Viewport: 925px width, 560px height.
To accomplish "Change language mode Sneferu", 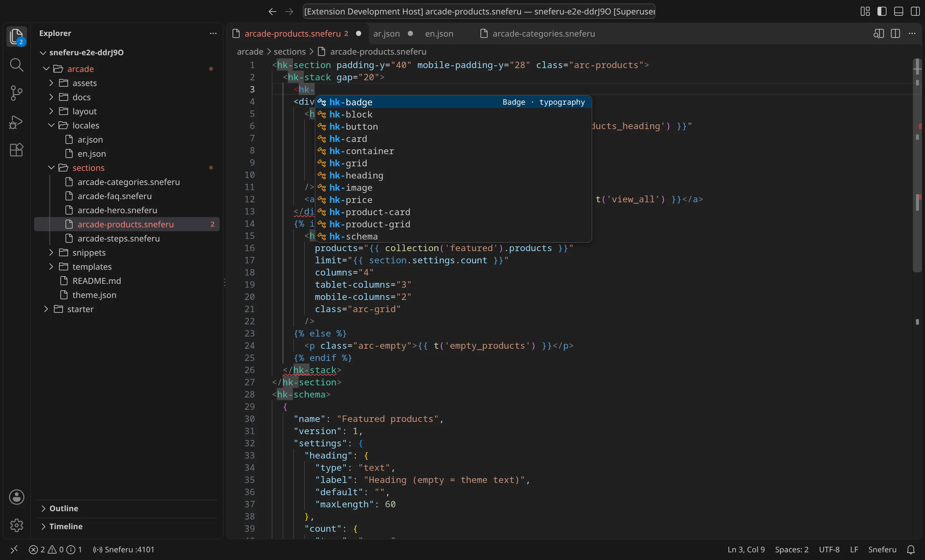I will (x=882, y=549).
